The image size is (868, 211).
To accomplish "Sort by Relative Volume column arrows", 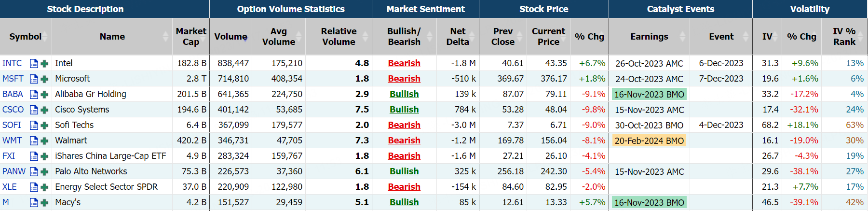I will [365, 37].
